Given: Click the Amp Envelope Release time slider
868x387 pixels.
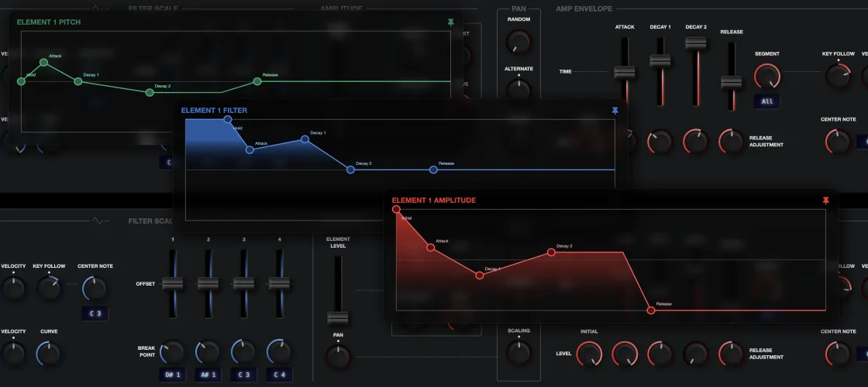Looking at the screenshot, I should click(730, 81).
